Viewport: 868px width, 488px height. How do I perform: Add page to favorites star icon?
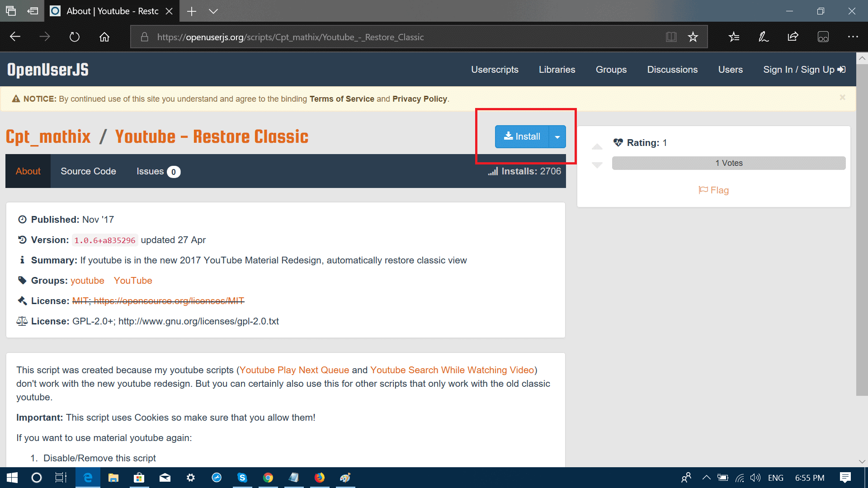693,37
